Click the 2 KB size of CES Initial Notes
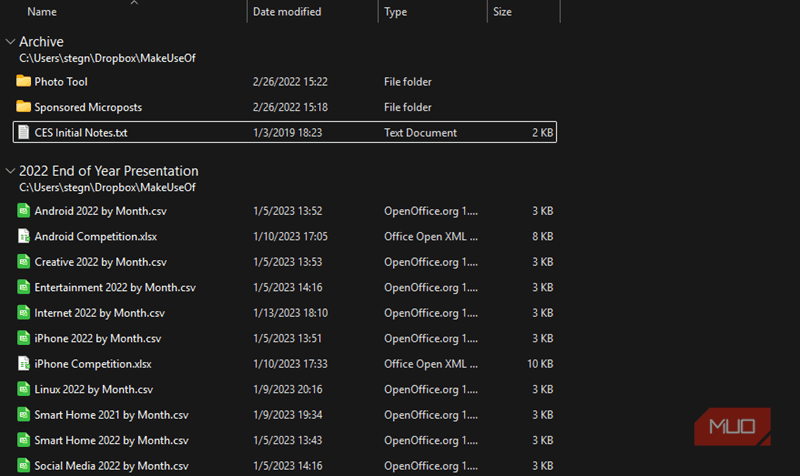Image resolution: width=800 pixels, height=476 pixels. click(x=542, y=133)
